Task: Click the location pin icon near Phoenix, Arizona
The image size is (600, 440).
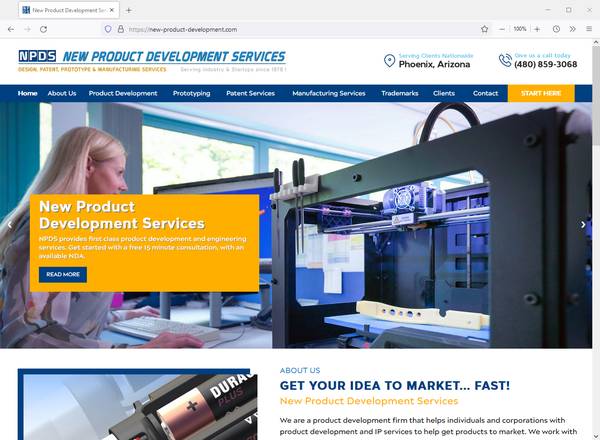Action: [389, 61]
